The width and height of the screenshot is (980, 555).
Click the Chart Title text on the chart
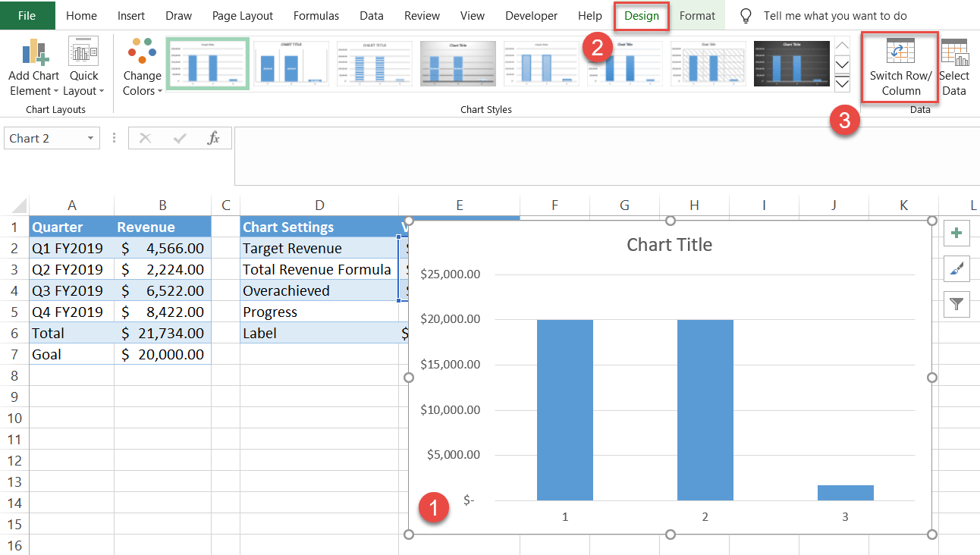click(x=670, y=244)
